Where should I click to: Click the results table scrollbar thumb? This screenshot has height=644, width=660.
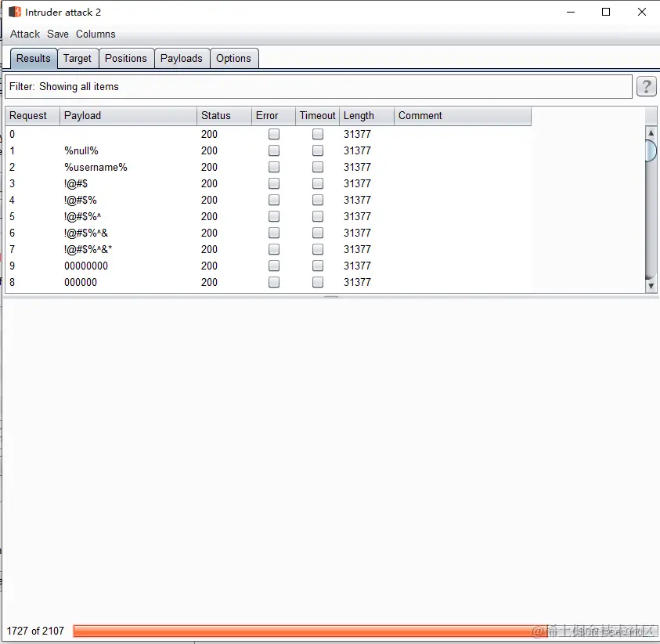pos(651,150)
